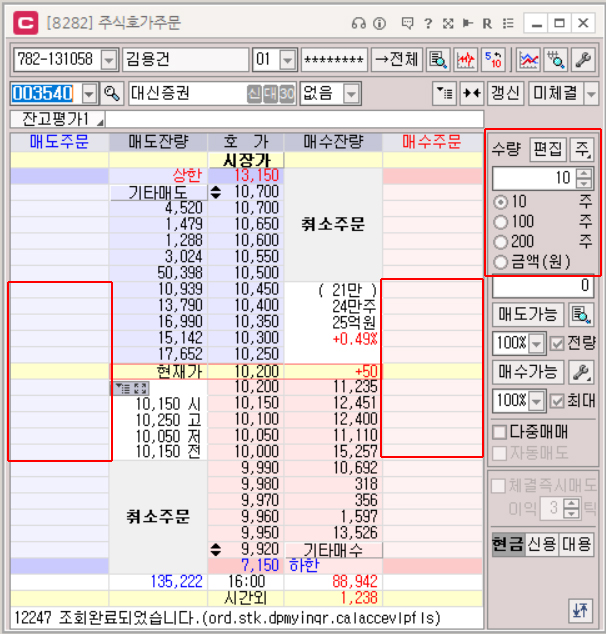Expand the stock code 003540 dropdown
Image resolution: width=606 pixels, height=634 pixels.
click(x=89, y=94)
